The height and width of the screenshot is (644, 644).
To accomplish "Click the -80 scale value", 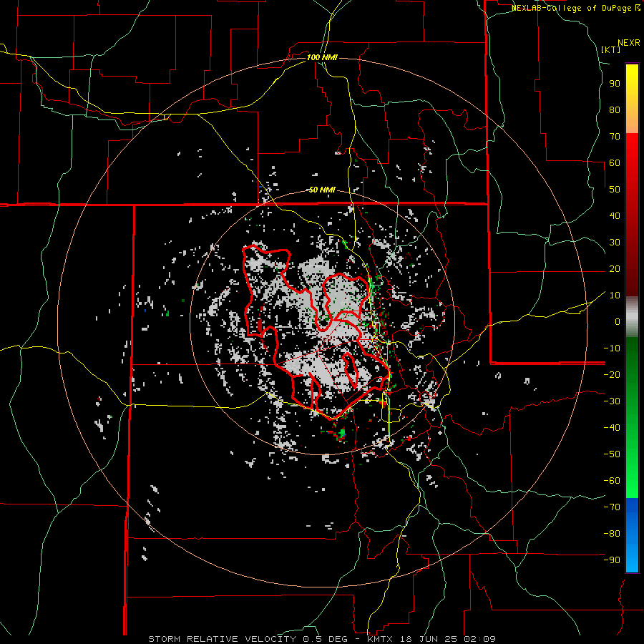I will coord(612,534).
